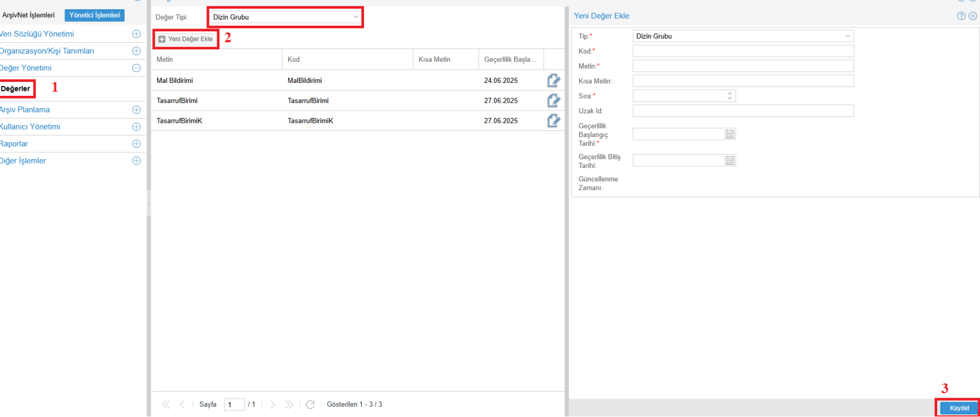Click edit icon for Mal Bildirimi row

tap(553, 81)
